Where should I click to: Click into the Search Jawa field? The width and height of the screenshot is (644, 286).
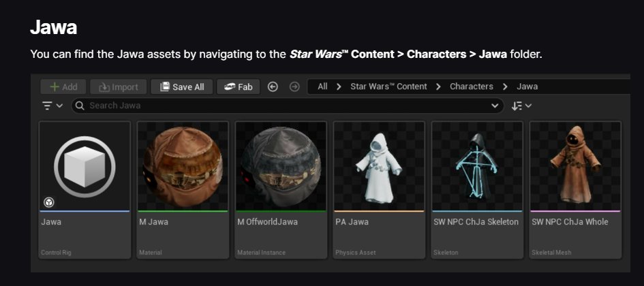tap(288, 106)
